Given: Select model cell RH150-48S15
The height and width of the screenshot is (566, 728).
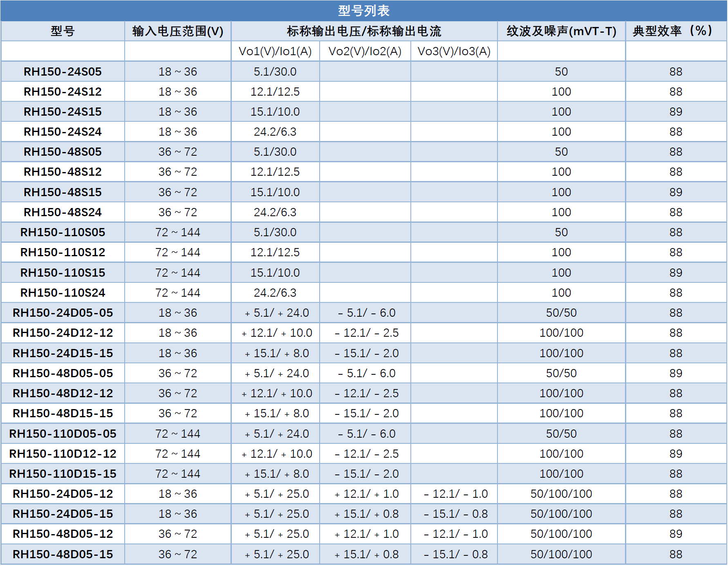Looking at the screenshot, I should pos(63,192).
